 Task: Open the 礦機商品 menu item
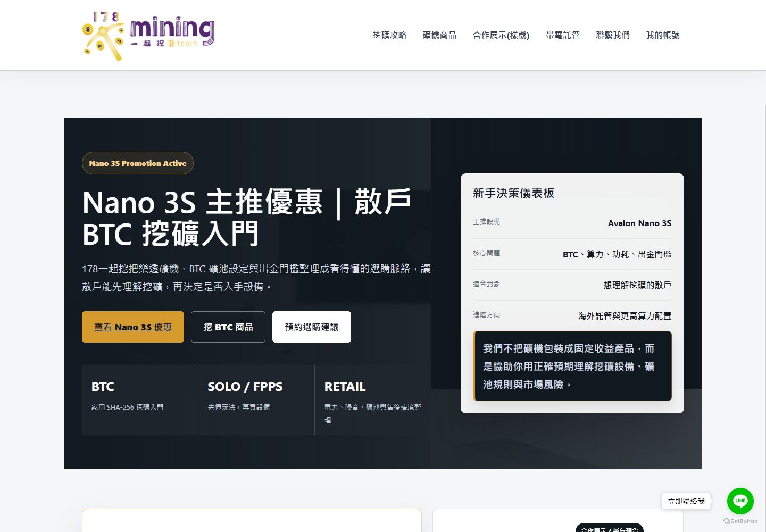pyautogui.click(x=439, y=35)
